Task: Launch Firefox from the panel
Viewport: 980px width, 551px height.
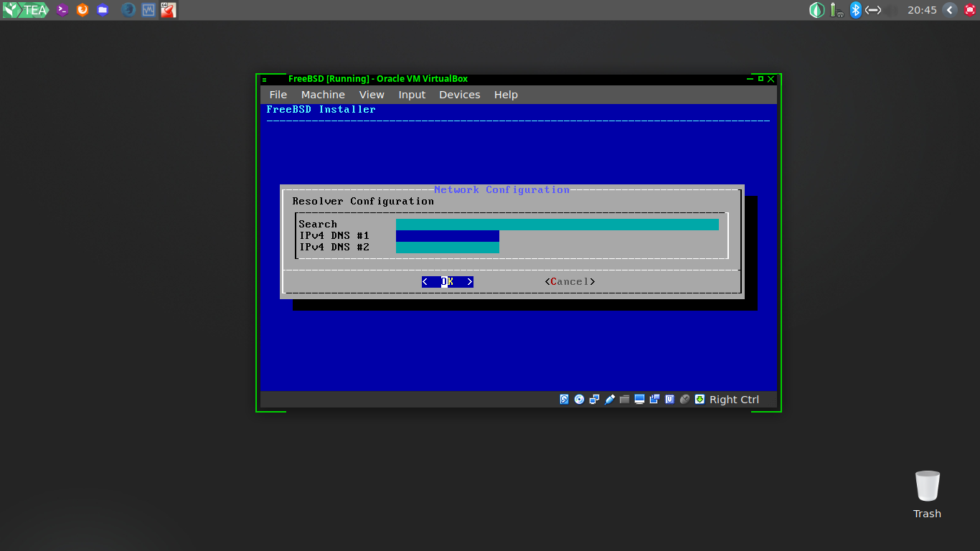Action: tap(83, 10)
